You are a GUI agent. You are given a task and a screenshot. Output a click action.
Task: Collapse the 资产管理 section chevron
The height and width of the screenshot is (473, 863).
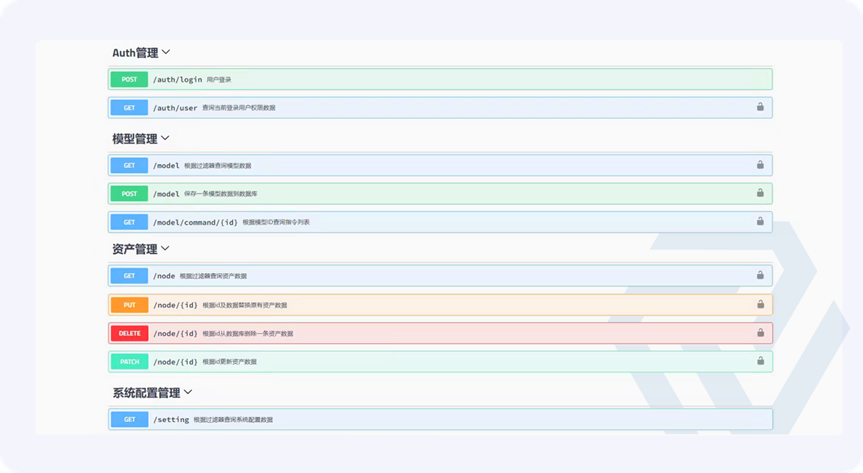tap(166, 248)
